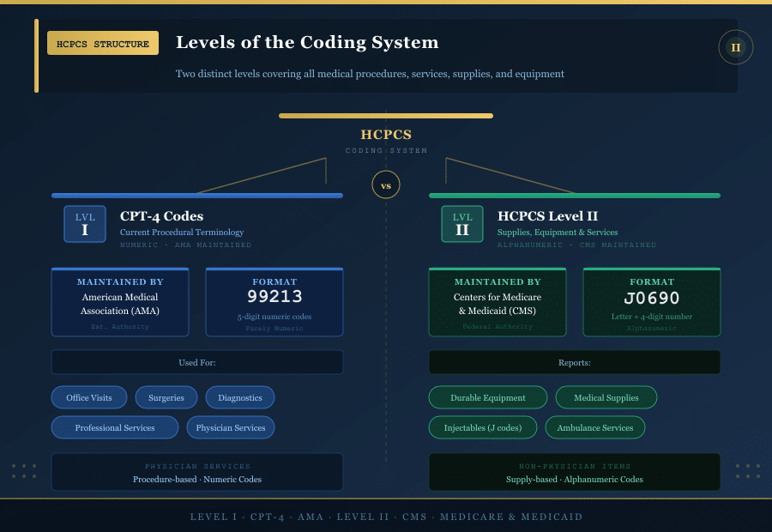772x532 pixels.
Task: Click the LVL I badge
Action: 84,224
